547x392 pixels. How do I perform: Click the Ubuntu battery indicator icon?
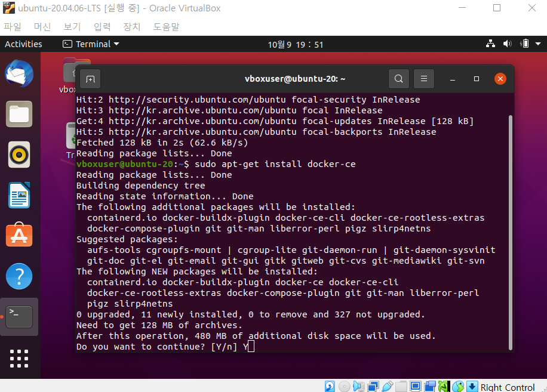coord(524,44)
